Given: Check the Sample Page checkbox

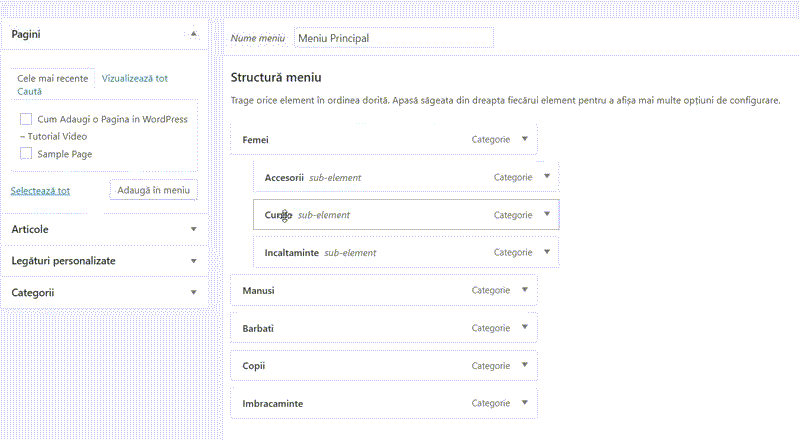Looking at the screenshot, I should (26, 154).
